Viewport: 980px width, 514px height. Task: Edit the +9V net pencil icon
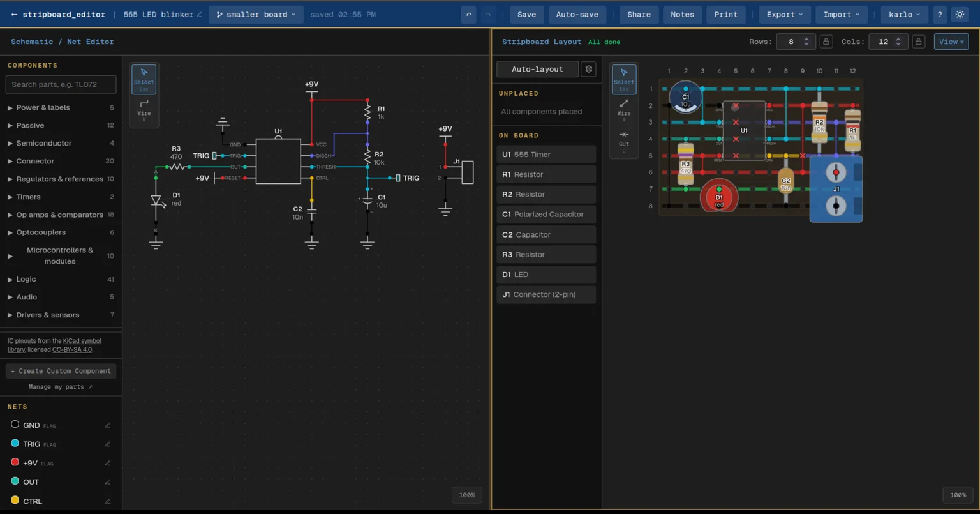point(107,463)
